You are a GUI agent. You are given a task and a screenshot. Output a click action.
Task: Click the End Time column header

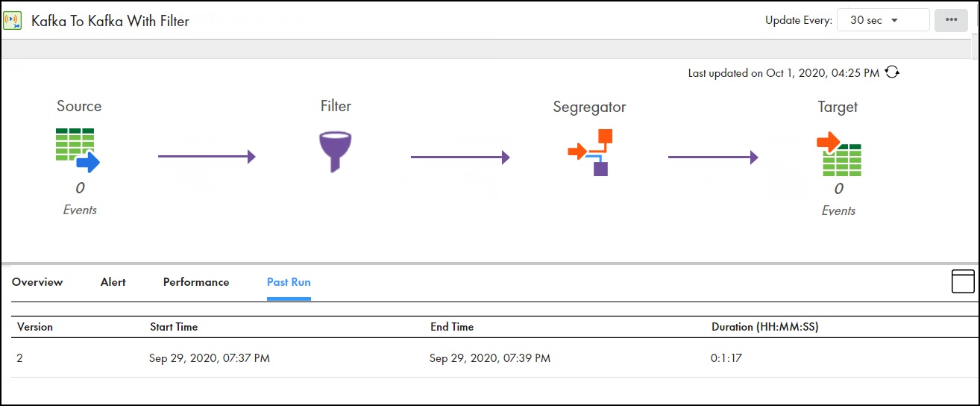click(452, 327)
